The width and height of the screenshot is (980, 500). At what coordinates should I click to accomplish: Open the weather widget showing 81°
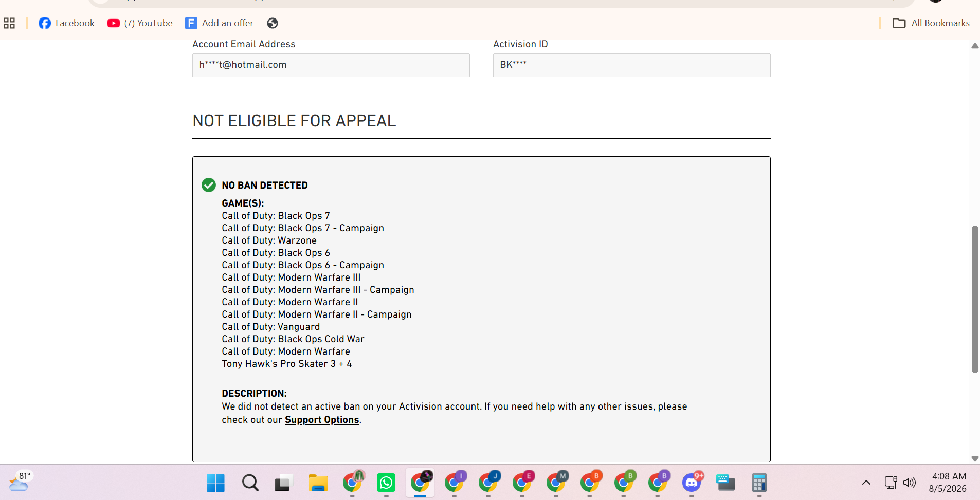(20, 482)
